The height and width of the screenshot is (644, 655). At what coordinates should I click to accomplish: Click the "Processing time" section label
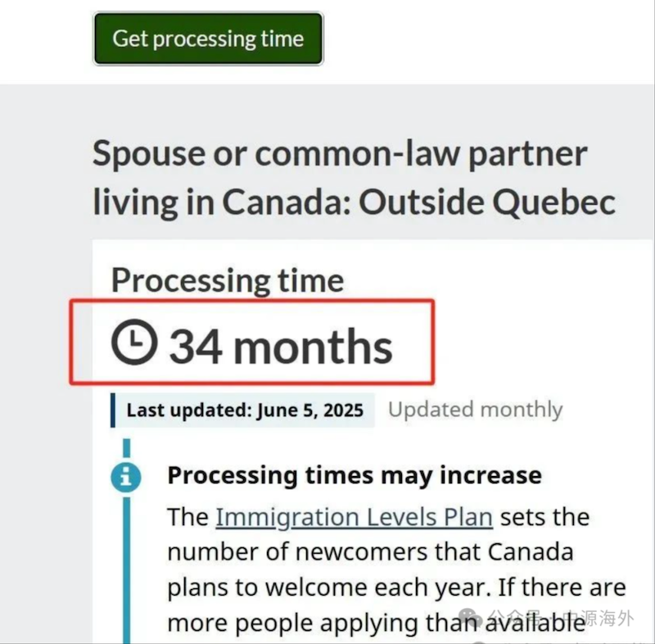[227, 280]
